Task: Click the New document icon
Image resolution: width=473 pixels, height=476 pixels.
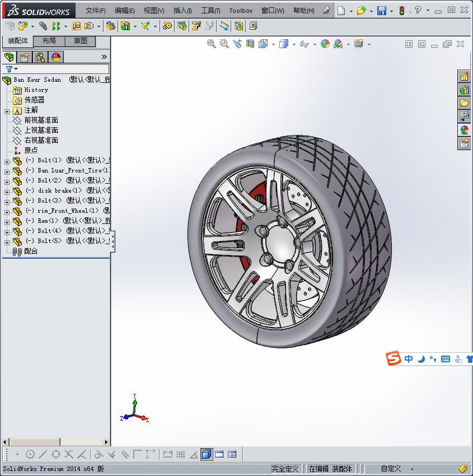Action: coord(341,11)
